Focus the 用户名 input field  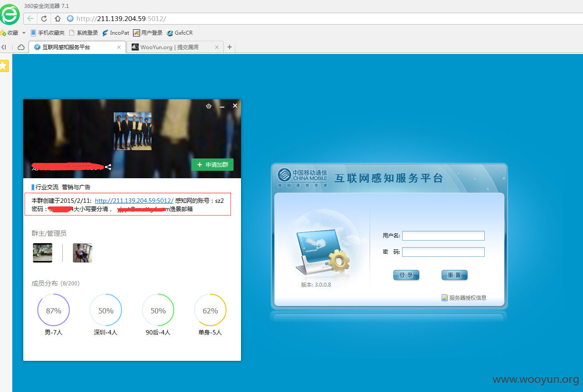click(443, 236)
